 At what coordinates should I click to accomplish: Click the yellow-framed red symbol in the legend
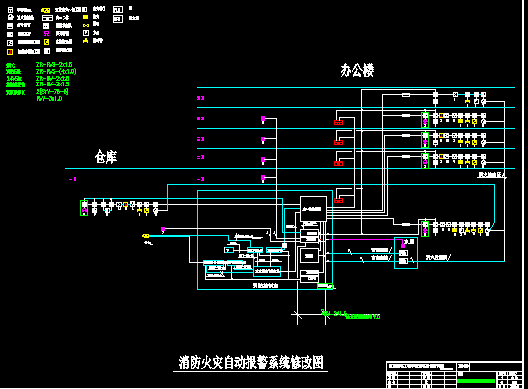(10, 52)
